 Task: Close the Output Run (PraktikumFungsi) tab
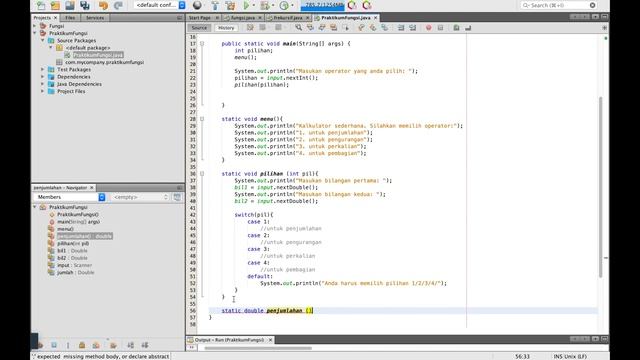click(270, 340)
